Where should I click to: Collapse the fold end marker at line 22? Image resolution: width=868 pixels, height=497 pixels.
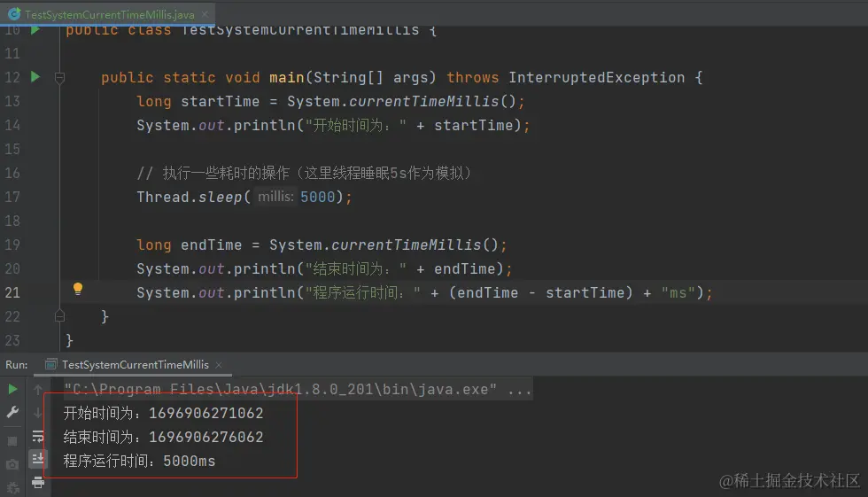60,316
